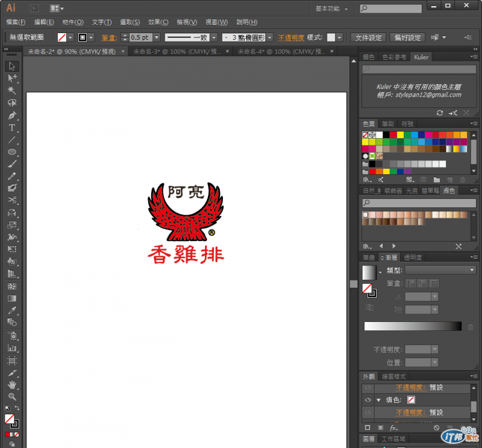482x448 pixels.
Task: Click the stroke weight field 0.5 pt
Action: coord(141,37)
